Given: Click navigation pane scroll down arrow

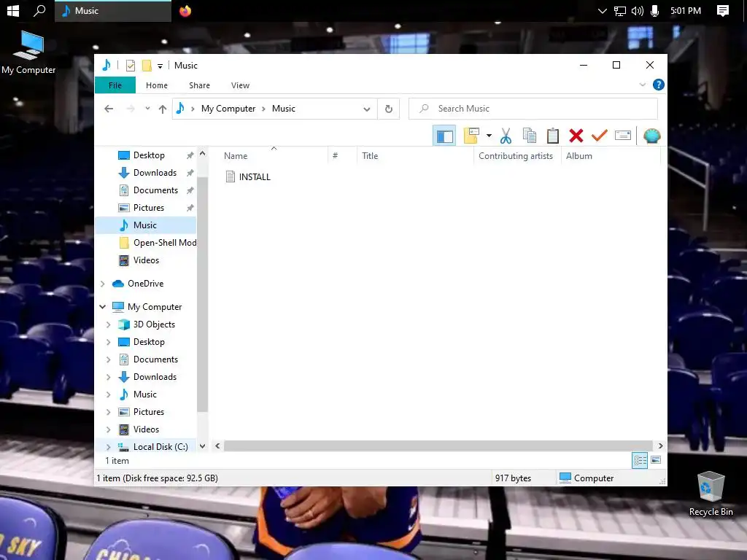Looking at the screenshot, I should click(x=203, y=446).
